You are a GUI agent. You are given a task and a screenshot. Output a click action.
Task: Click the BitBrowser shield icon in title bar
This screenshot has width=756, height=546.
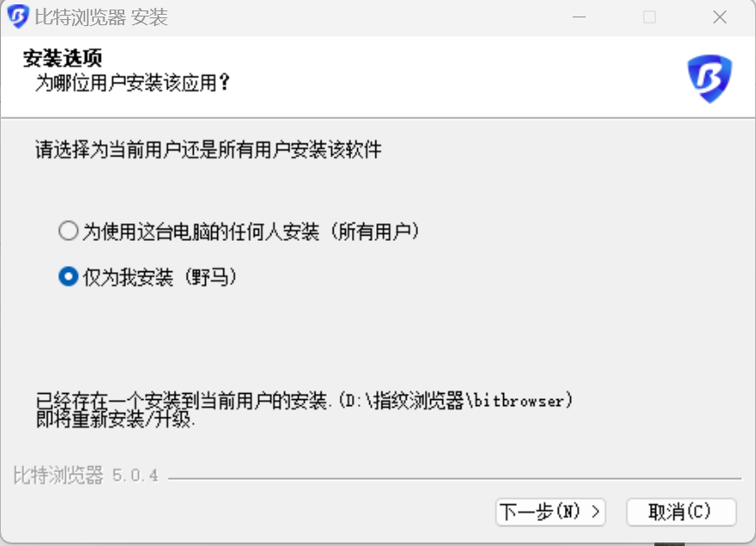click(18, 17)
